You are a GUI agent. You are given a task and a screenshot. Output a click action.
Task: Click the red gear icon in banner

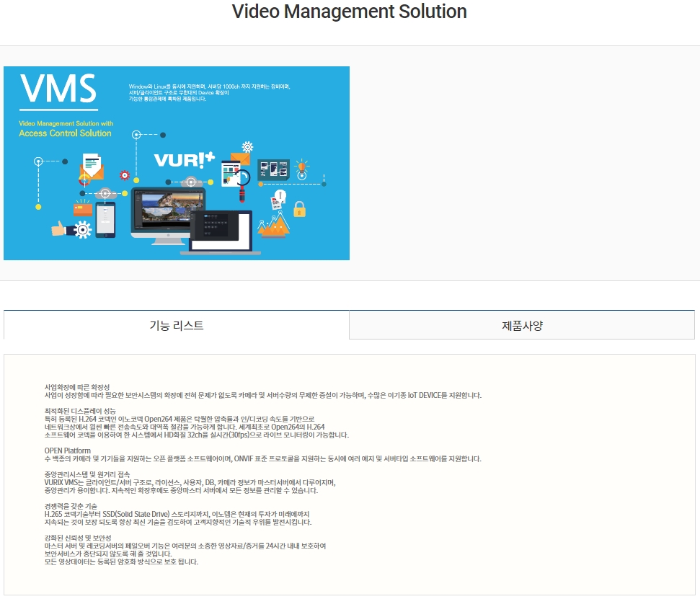(x=125, y=175)
